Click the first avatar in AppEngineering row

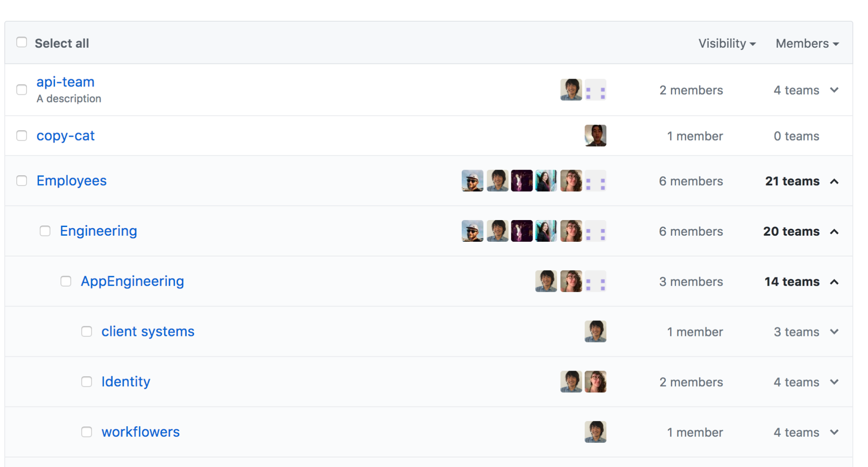tap(546, 282)
